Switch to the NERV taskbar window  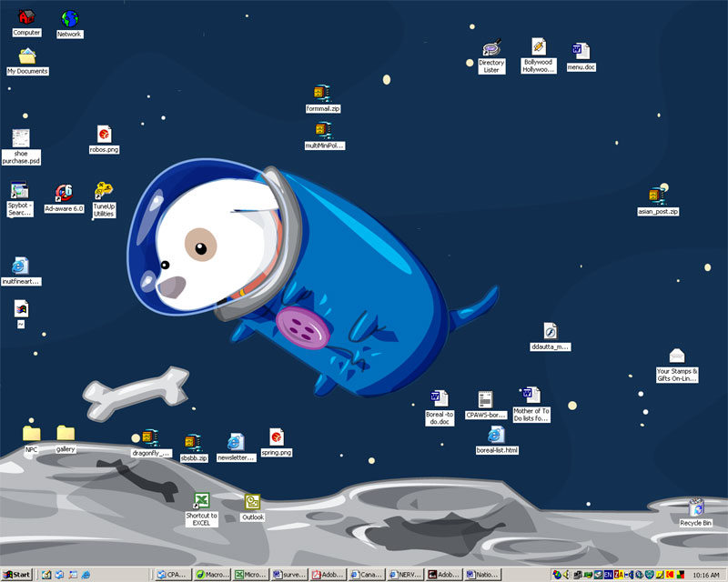pos(406,575)
